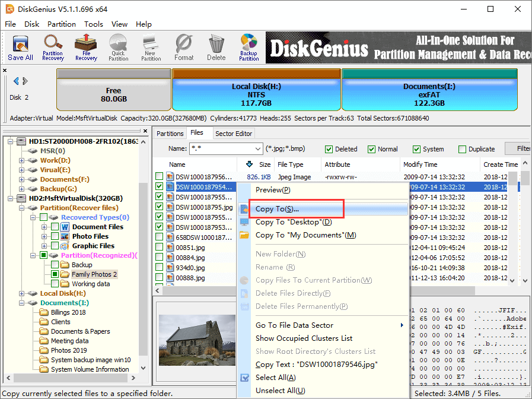Toggle the Deleted files checkbox
This screenshot has height=399, width=532.
pos(329,149)
